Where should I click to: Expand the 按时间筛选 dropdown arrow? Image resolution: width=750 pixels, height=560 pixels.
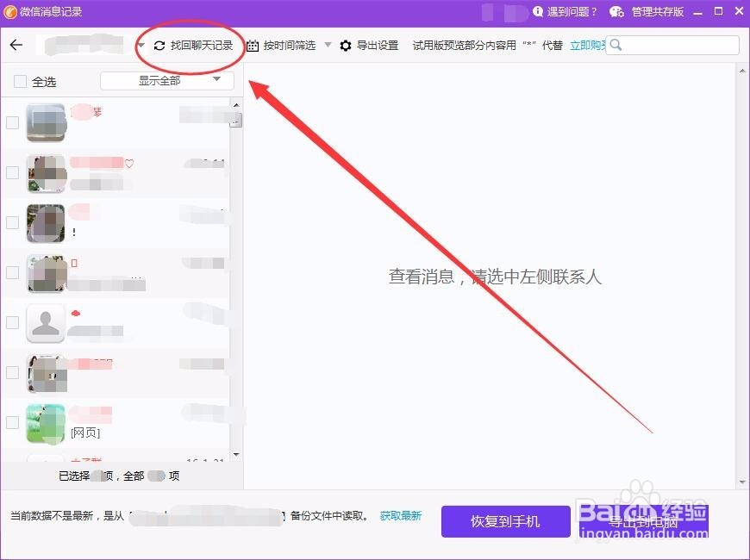click(x=328, y=45)
